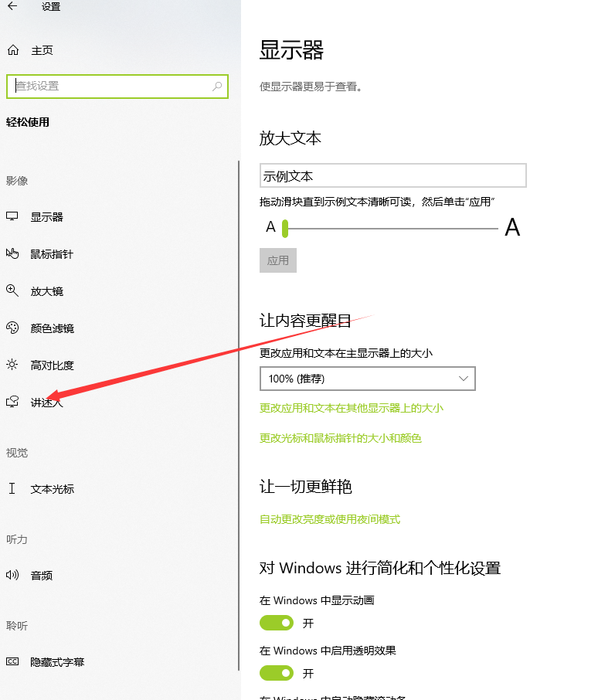This screenshot has height=700, width=598.
Task: Open the 主页 home icon
Action: tap(12, 50)
